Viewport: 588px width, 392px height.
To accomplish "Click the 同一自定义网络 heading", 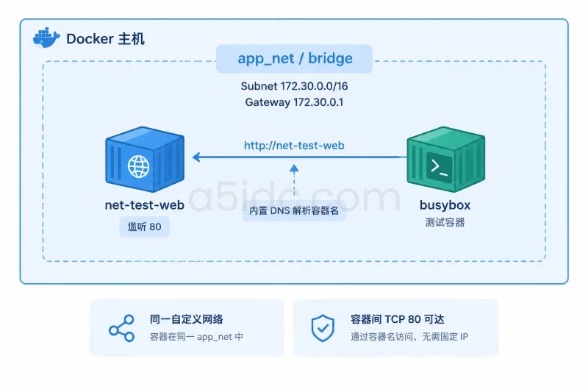I will [x=187, y=319].
